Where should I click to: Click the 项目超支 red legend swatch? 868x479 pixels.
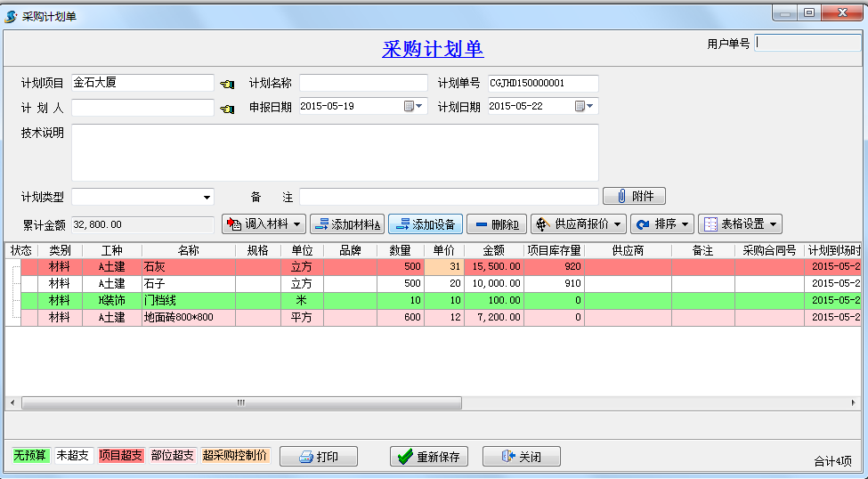coord(121,455)
